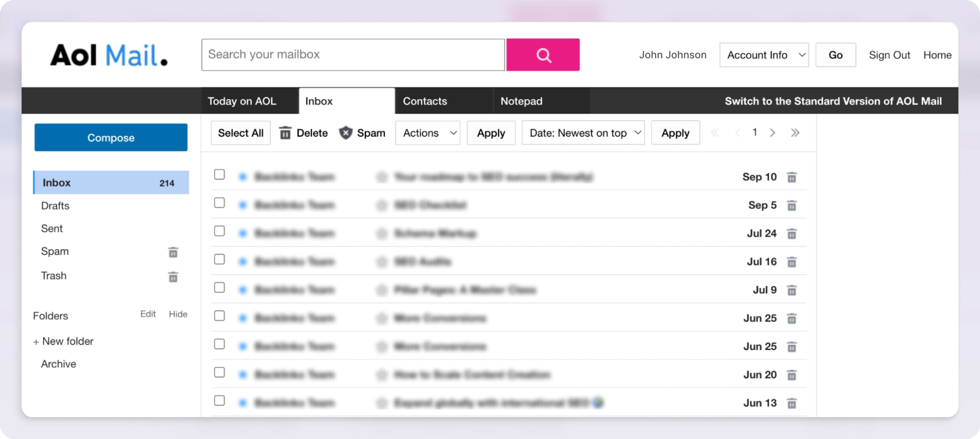Delete the Jul 24 email via trash icon
The width and height of the screenshot is (980, 439).
(791, 234)
